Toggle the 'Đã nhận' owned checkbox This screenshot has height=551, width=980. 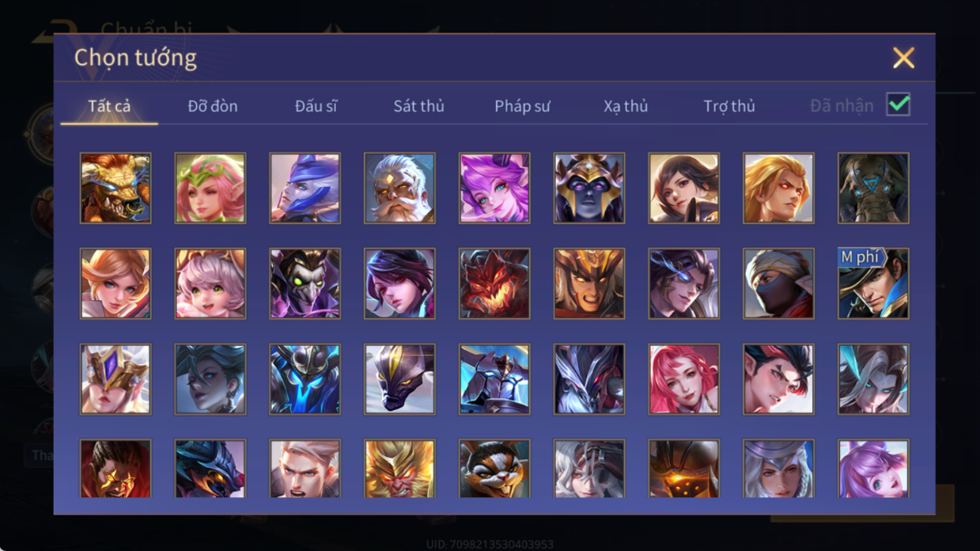click(898, 104)
